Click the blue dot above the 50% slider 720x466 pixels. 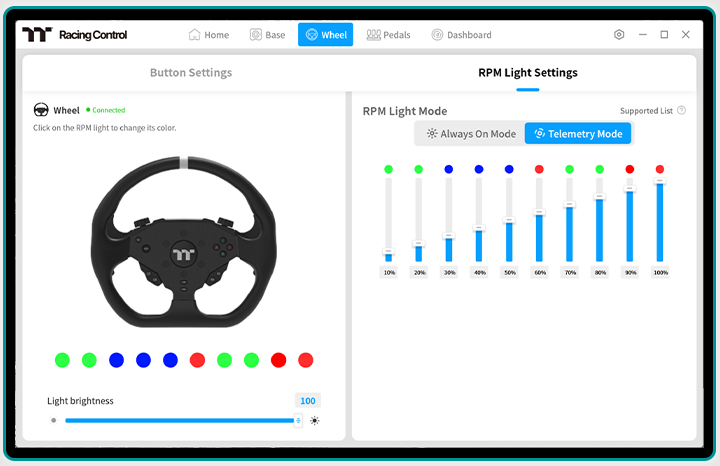(x=509, y=169)
